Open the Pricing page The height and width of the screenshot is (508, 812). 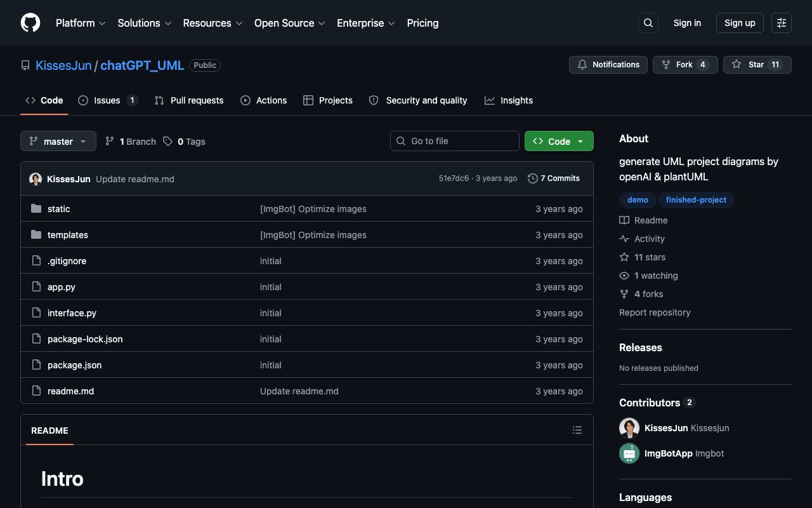click(422, 23)
